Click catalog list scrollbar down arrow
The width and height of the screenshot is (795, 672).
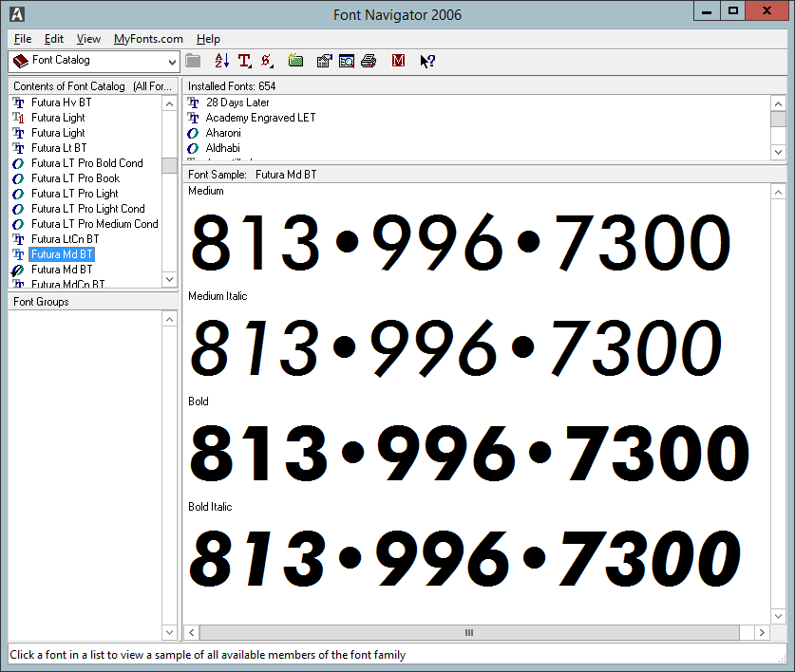169,279
